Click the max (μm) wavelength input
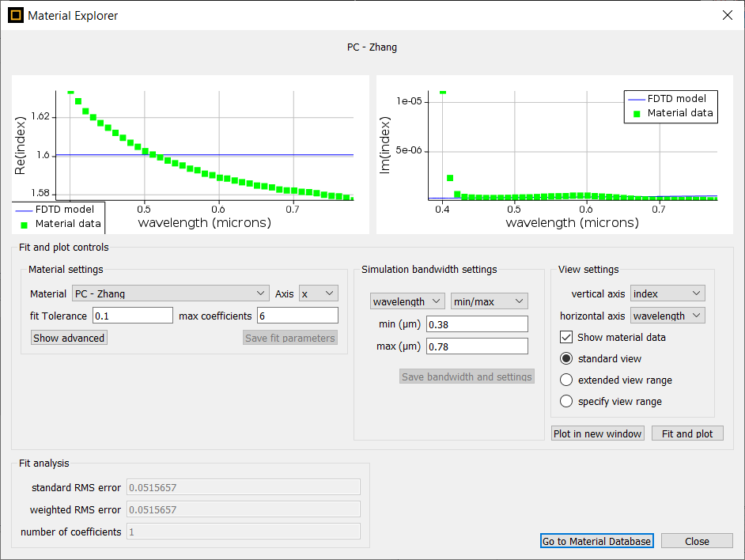Screen dimensions: 745x560 477,346
